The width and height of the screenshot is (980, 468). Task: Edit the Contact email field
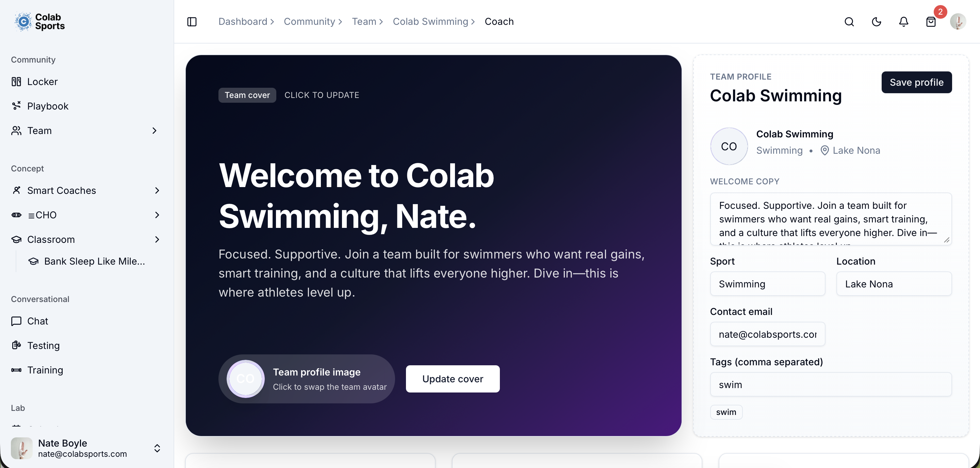[767, 334]
